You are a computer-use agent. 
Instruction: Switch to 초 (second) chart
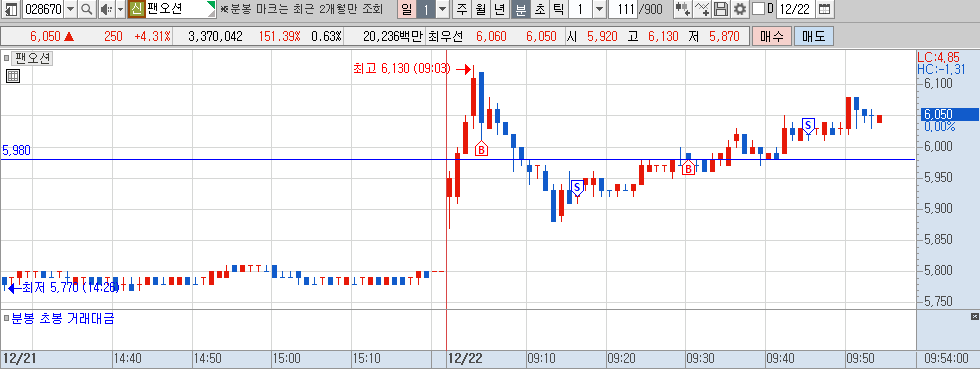tap(539, 9)
